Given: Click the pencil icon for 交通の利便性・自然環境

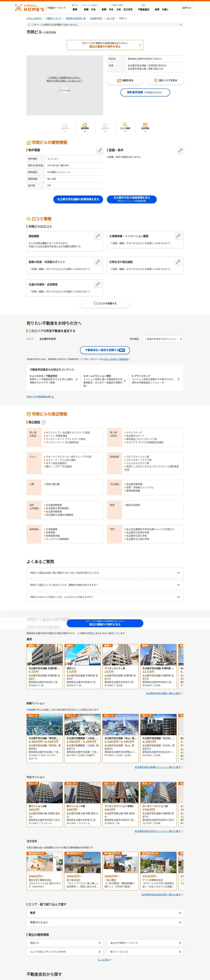Looking at the screenshot, I should pyautogui.click(x=98, y=284).
